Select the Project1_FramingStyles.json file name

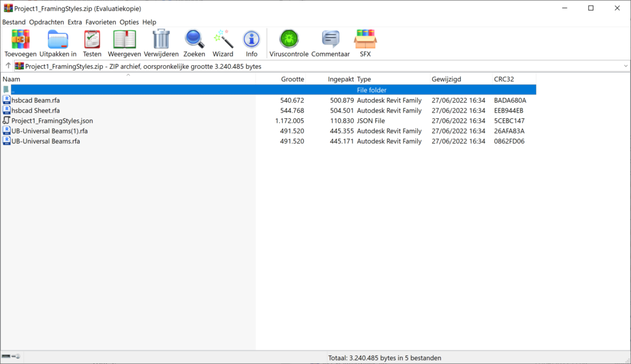[x=52, y=121]
